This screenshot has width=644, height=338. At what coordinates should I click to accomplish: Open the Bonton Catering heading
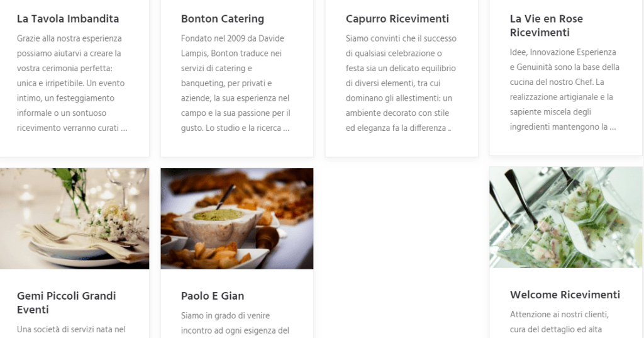(x=222, y=19)
